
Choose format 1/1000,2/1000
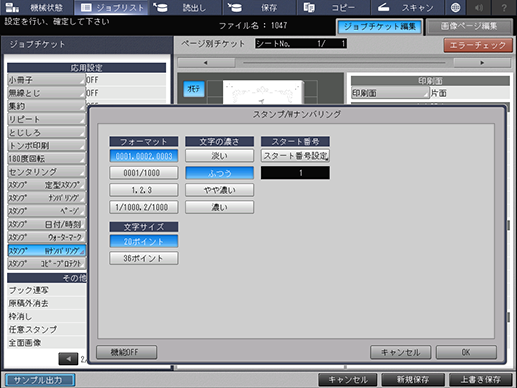point(144,207)
